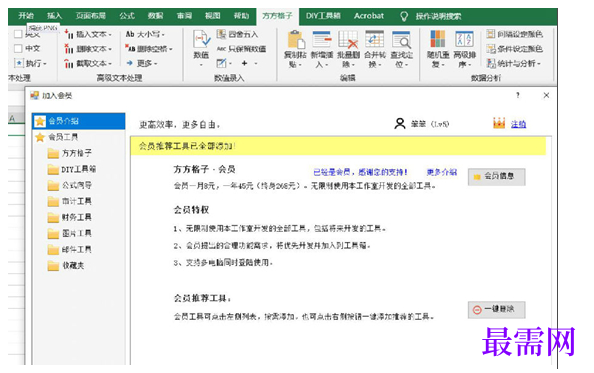
Task: Select column A header in worksheet
Action: coord(15,119)
